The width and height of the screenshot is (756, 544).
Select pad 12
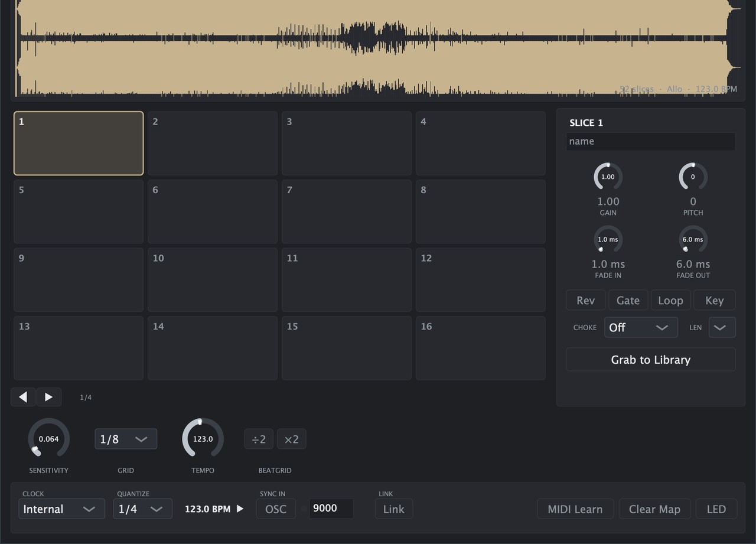481,280
